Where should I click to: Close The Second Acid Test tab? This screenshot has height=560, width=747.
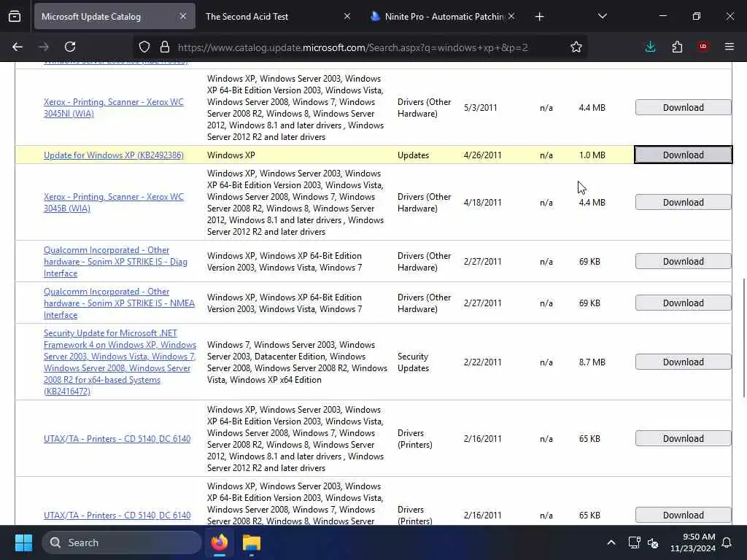(347, 16)
